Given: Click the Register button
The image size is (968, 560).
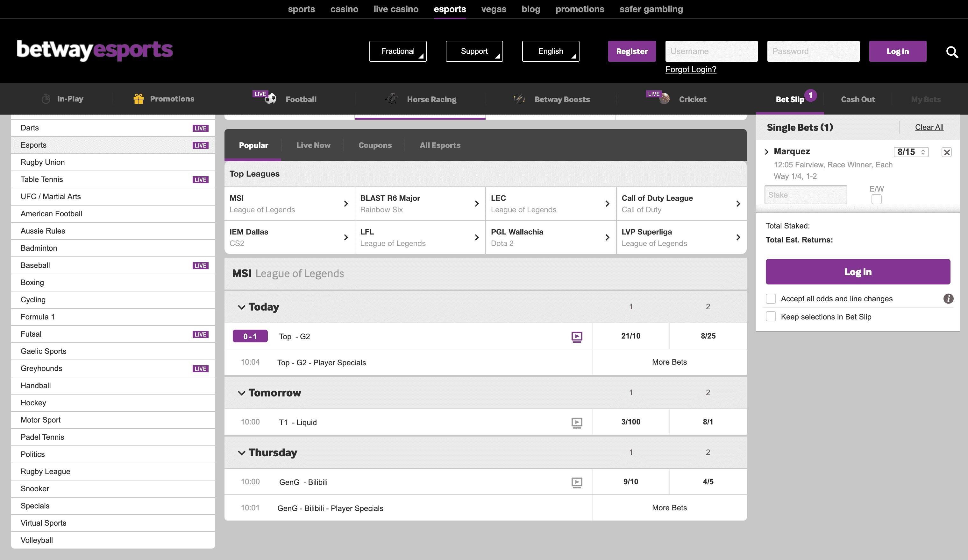Looking at the screenshot, I should [632, 51].
